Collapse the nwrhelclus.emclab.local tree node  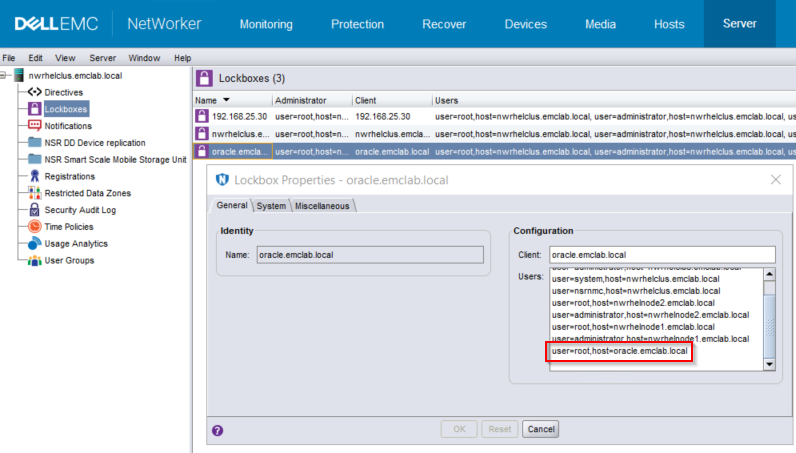point(3,75)
